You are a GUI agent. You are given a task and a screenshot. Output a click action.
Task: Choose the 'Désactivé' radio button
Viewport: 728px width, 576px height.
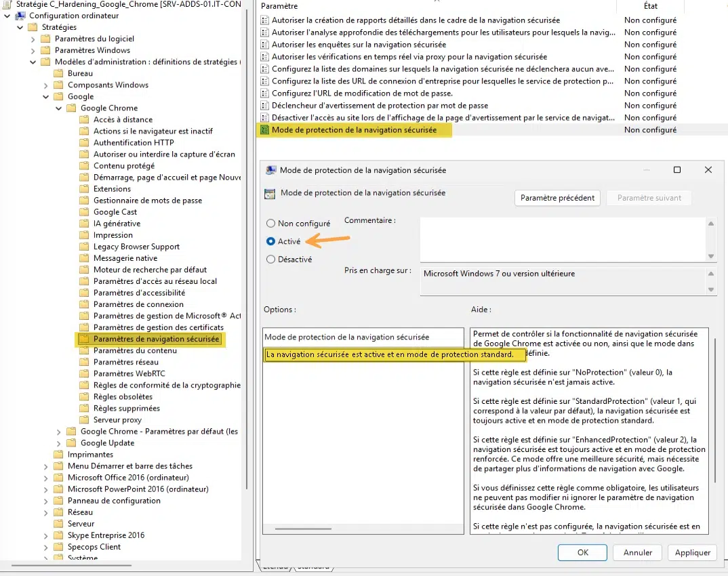(x=270, y=260)
